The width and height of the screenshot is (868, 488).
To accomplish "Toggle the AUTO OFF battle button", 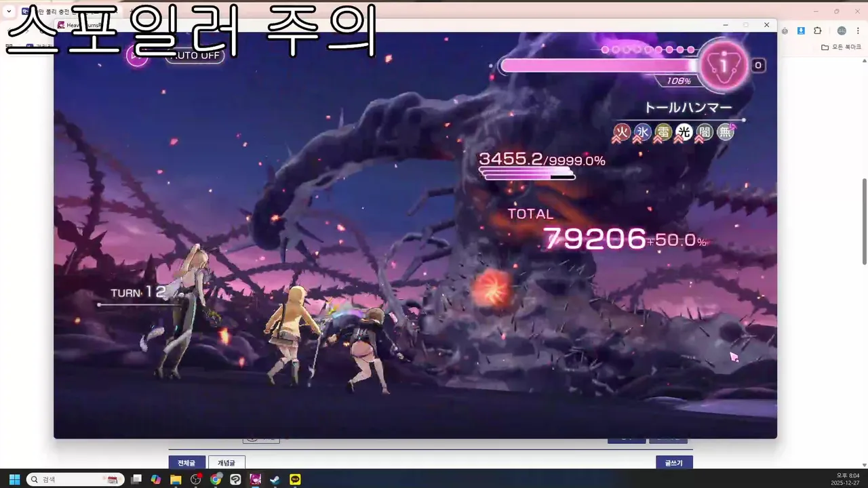I will (194, 56).
